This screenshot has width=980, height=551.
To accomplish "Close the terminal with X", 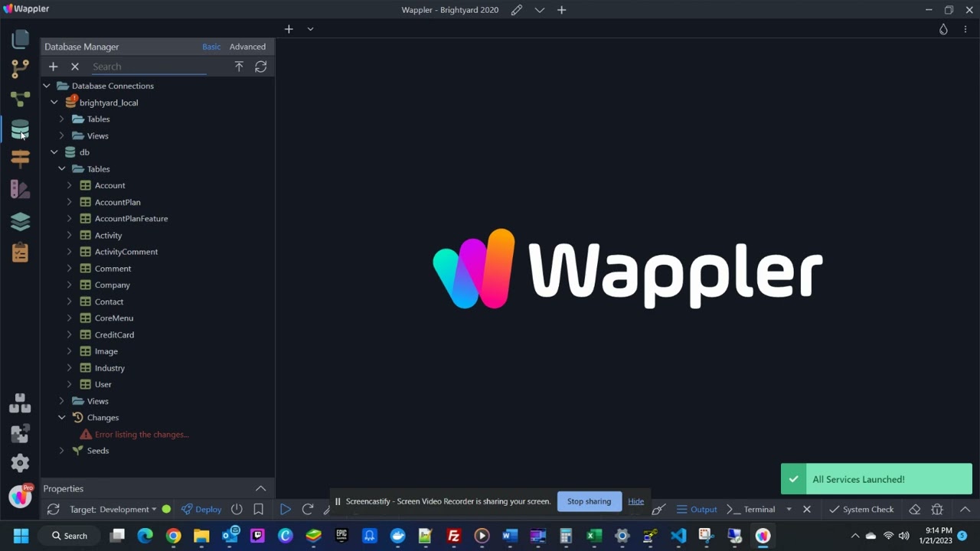I will [x=806, y=510].
